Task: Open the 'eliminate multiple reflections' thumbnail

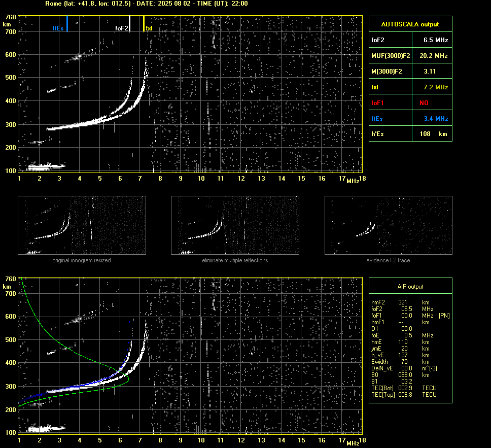Action: point(235,225)
